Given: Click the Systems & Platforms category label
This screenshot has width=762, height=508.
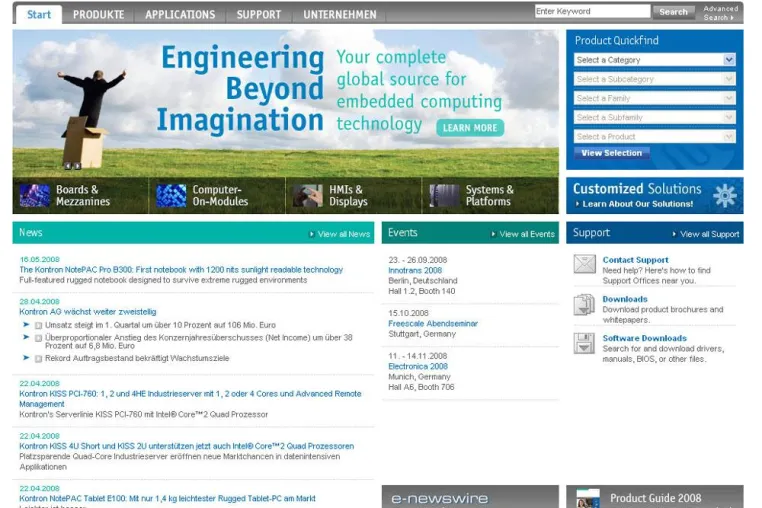Looking at the screenshot, I should click(489, 195).
